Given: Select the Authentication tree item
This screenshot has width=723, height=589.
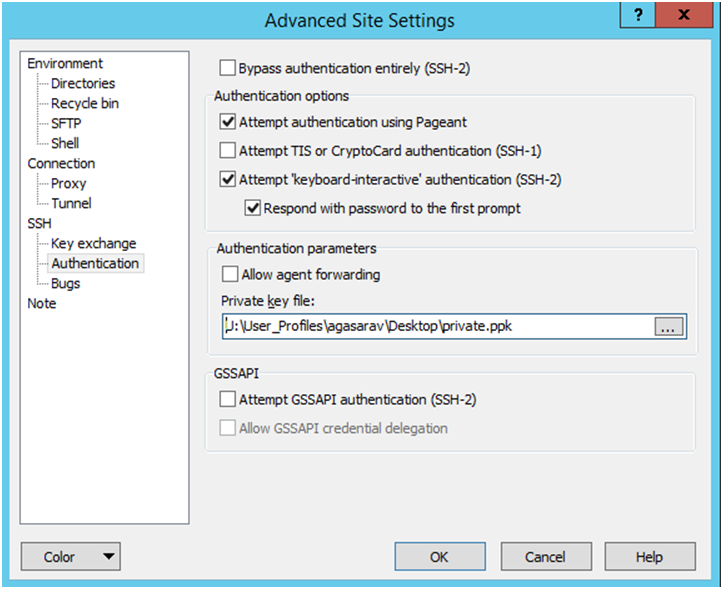Looking at the screenshot, I should tap(95, 263).
